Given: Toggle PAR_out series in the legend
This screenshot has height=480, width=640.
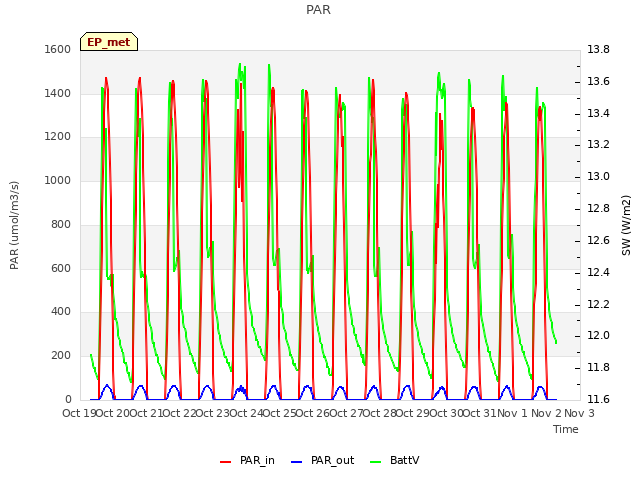Looking at the screenshot, I should click(322, 460).
